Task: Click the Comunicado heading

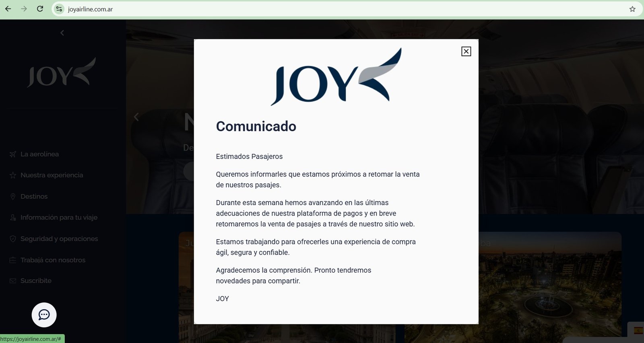Action: click(x=256, y=126)
